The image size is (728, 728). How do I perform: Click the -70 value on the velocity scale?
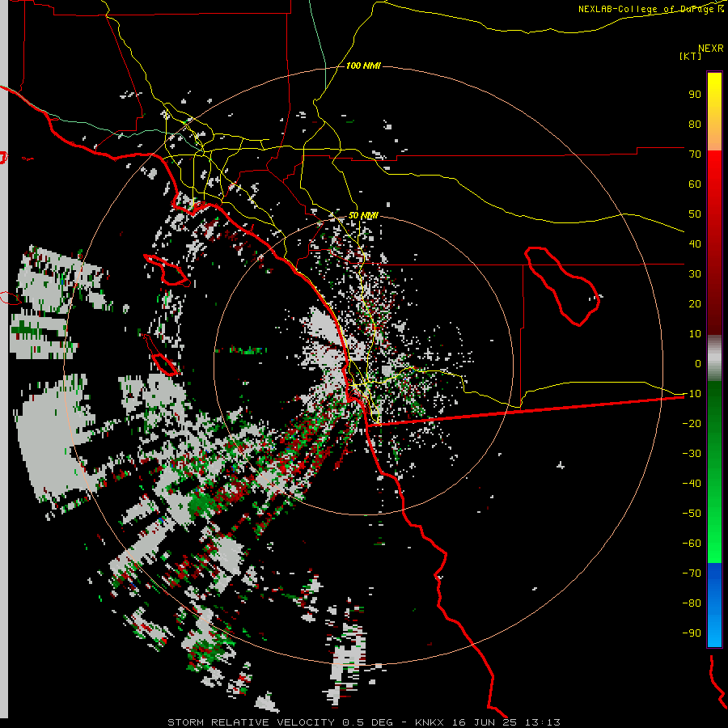[x=692, y=573]
